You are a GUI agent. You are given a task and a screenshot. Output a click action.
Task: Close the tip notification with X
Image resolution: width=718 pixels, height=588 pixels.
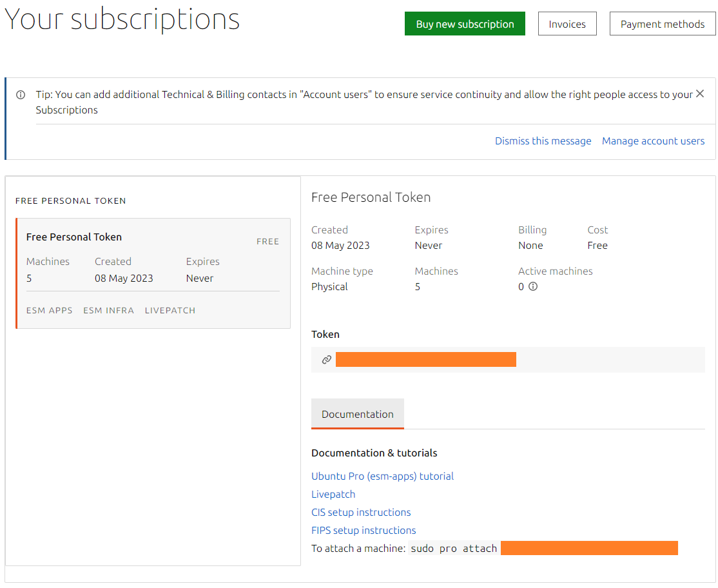700,94
